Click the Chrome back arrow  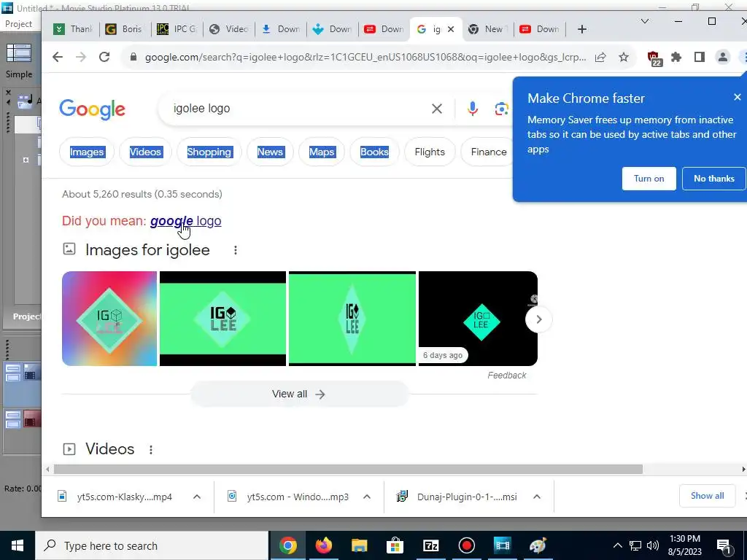58,57
